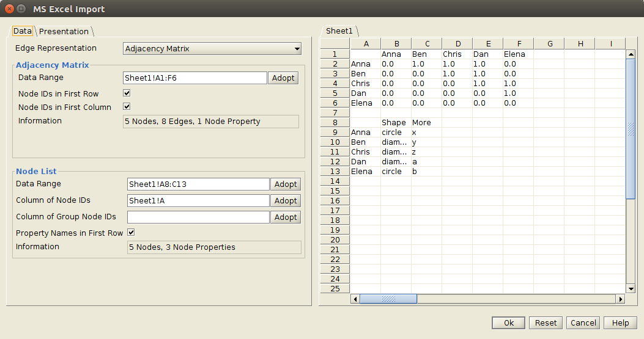Adopt selection for Column of Group Node IDs
644x339 pixels.
pyautogui.click(x=286, y=217)
